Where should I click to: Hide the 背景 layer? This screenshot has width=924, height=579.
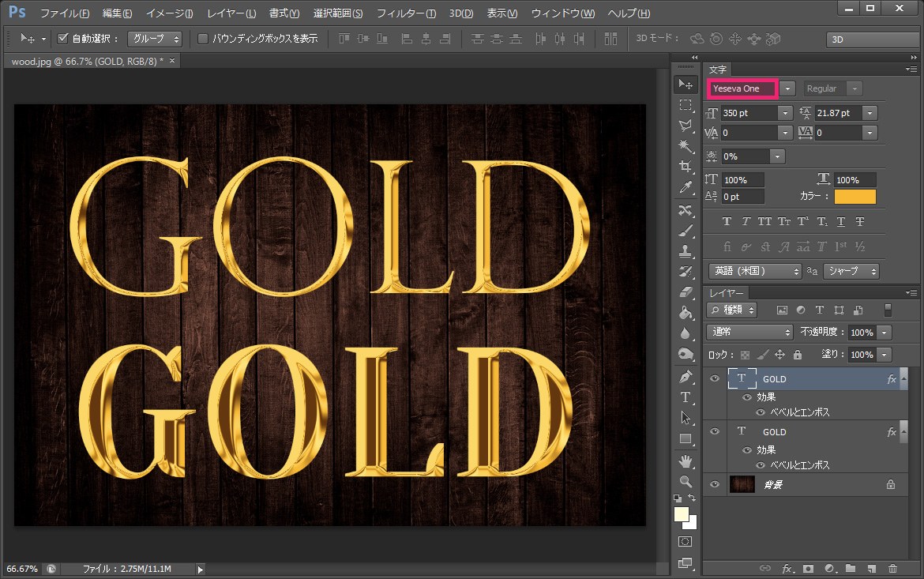point(714,485)
